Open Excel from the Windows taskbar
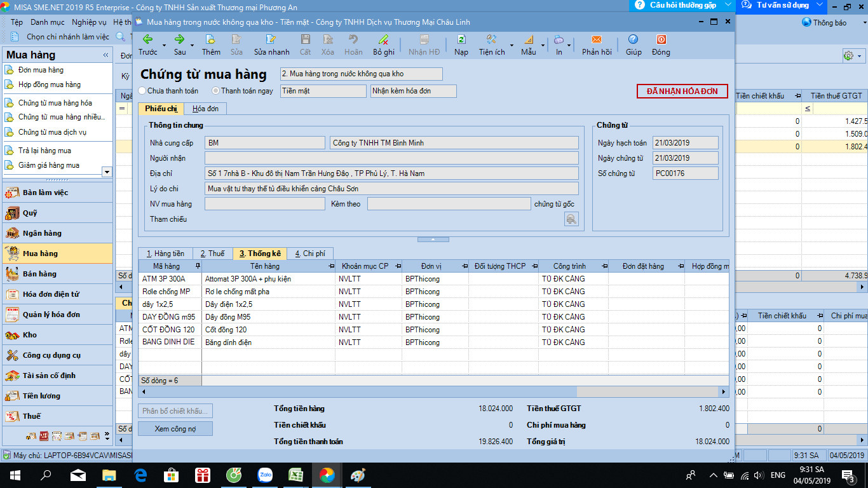The image size is (868, 488). coord(295,475)
